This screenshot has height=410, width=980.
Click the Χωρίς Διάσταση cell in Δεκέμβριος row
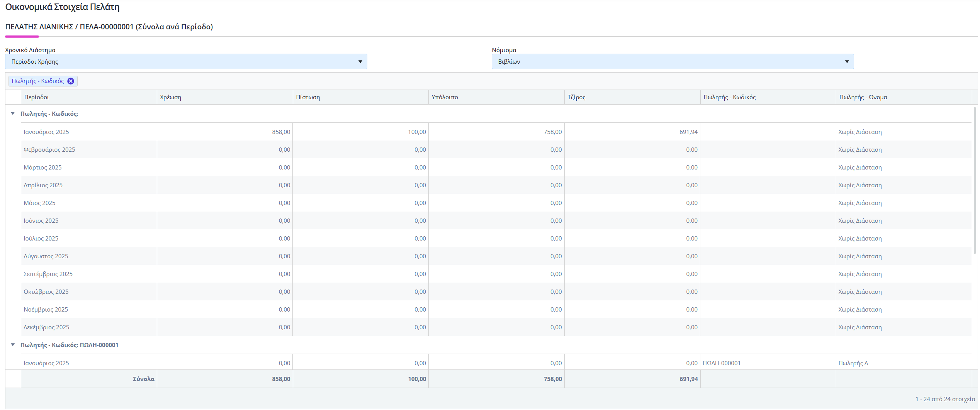pyautogui.click(x=904, y=327)
